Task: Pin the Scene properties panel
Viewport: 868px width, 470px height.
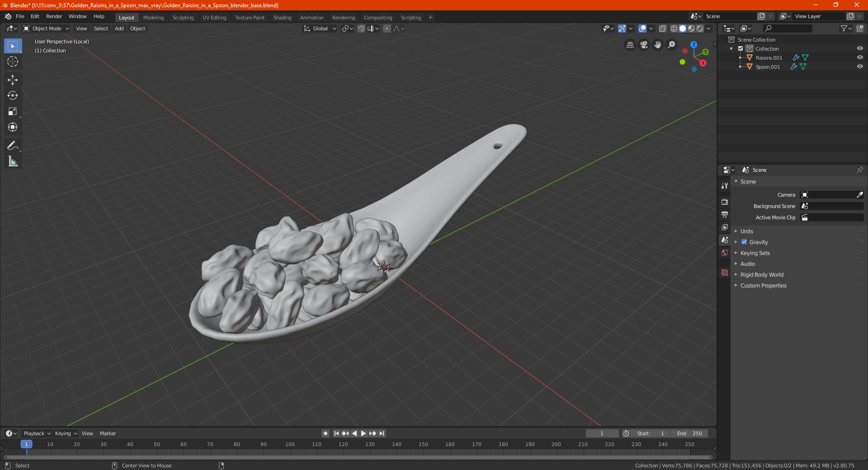Action: coord(859,170)
